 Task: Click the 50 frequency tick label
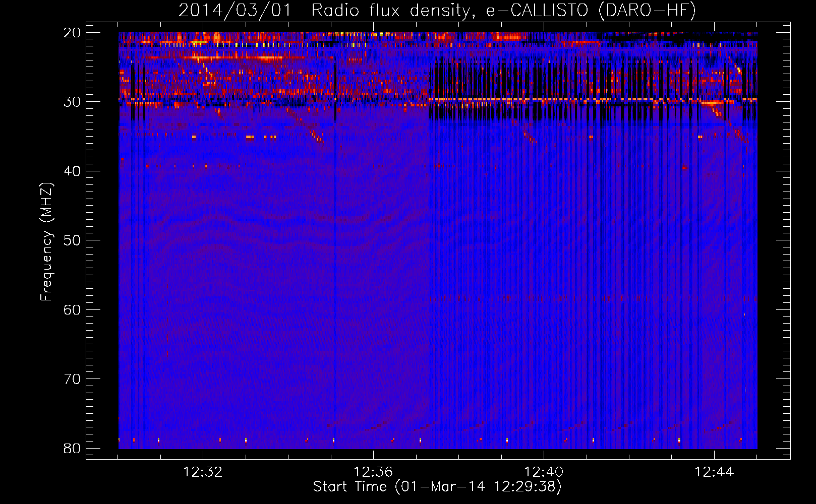(72, 240)
